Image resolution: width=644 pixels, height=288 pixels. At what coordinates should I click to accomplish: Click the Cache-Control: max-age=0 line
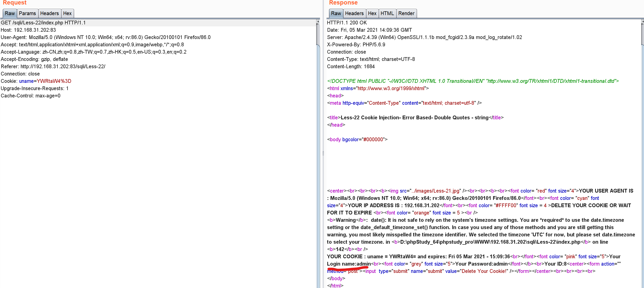click(x=30, y=96)
